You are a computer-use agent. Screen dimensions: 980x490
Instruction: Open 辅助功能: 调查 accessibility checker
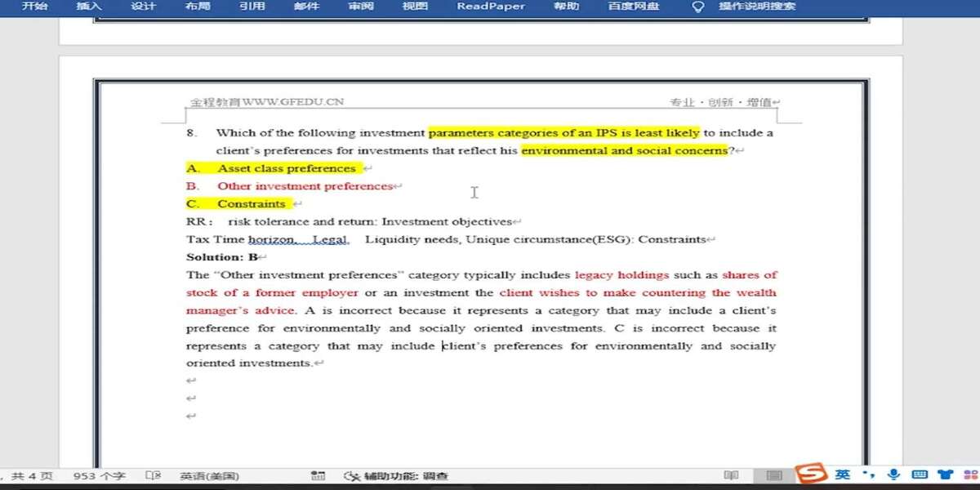click(x=397, y=475)
